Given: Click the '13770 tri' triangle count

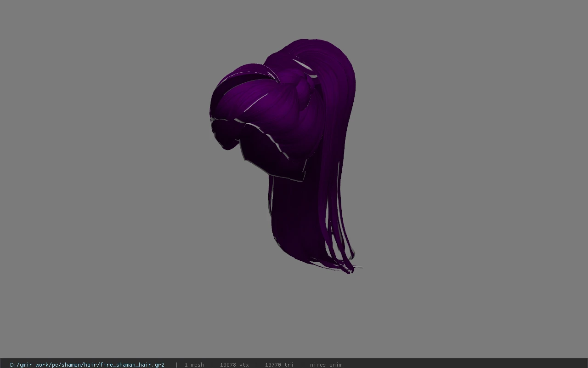Looking at the screenshot, I should point(279,365).
